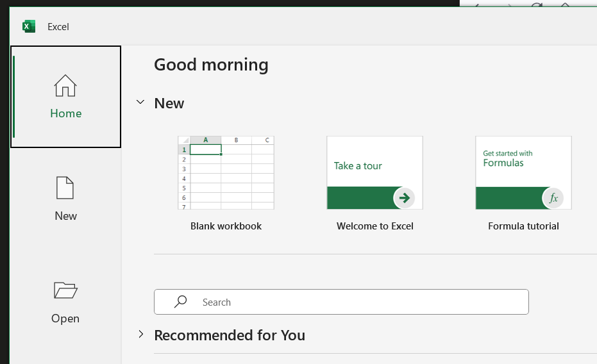This screenshot has width=597, height=364.
Task: Open the Take a tour template thumbnail
Action: [x=374, y=172]
